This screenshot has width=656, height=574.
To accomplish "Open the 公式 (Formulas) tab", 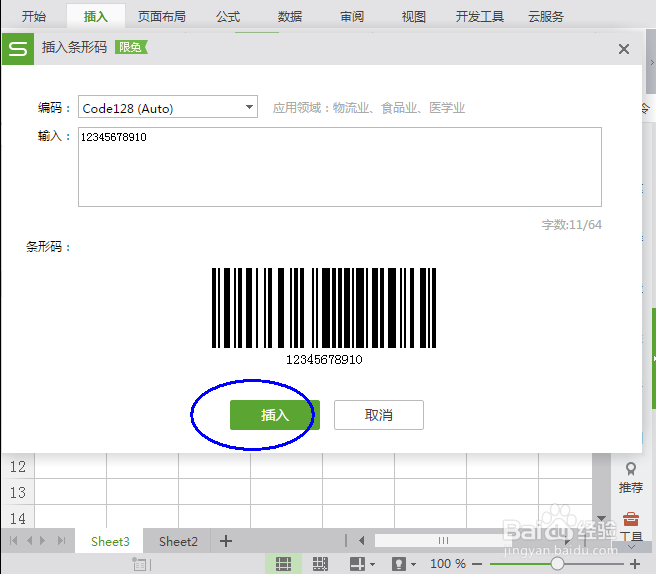I will coord(228,17).
